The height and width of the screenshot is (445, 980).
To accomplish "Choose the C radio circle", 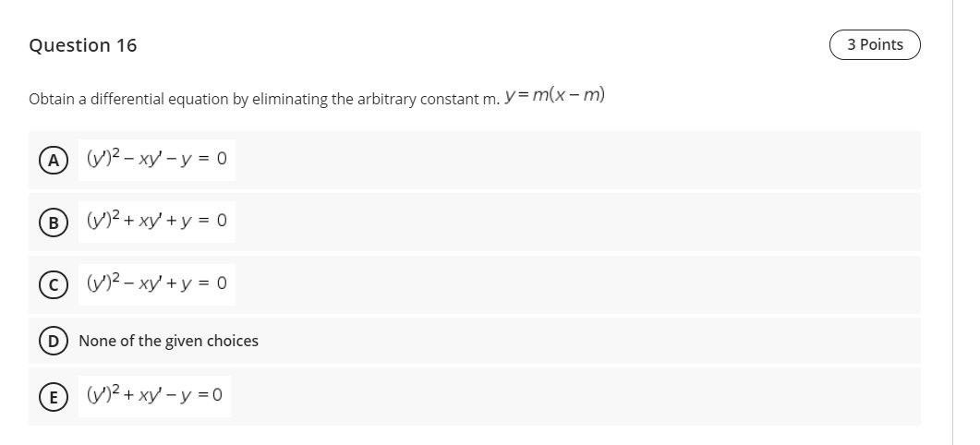I will click(x=54, y=285).
